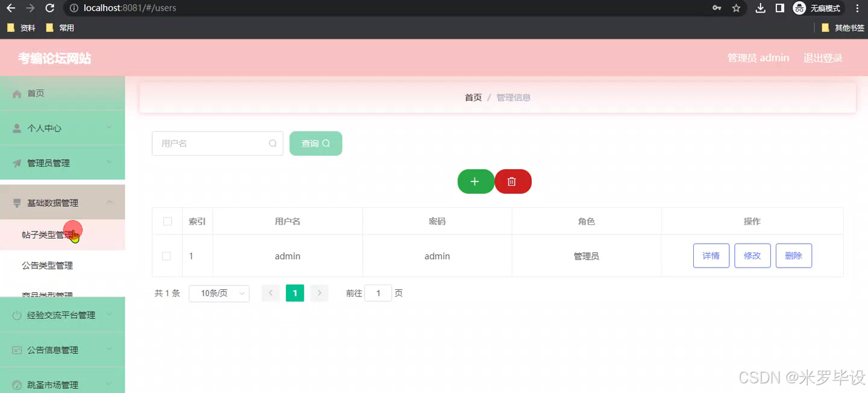Bookmark this page with the star icon
The height and width of the screenshot is (393, 868).
pos(736,8)
